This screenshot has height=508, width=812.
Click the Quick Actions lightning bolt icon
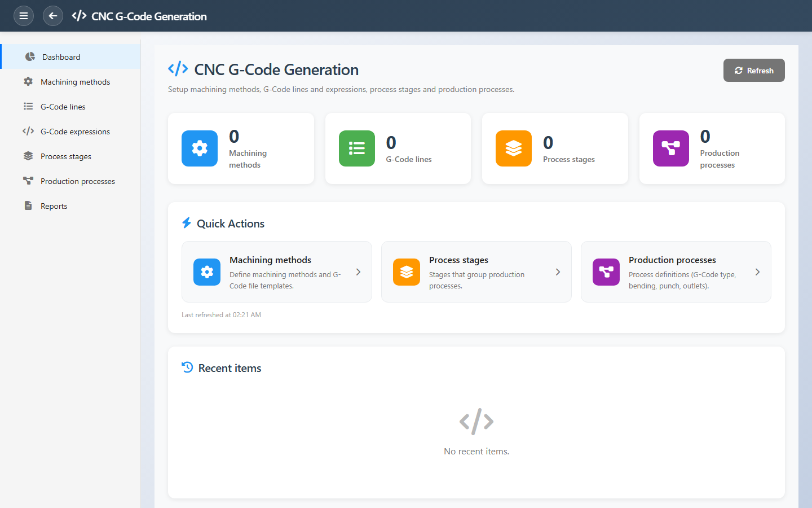tap(187, 223)
